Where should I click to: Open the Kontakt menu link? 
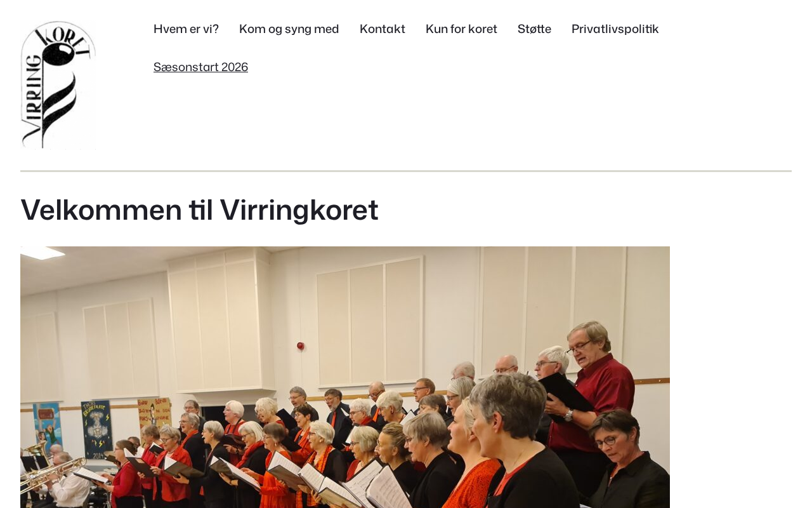coord(383,29)
